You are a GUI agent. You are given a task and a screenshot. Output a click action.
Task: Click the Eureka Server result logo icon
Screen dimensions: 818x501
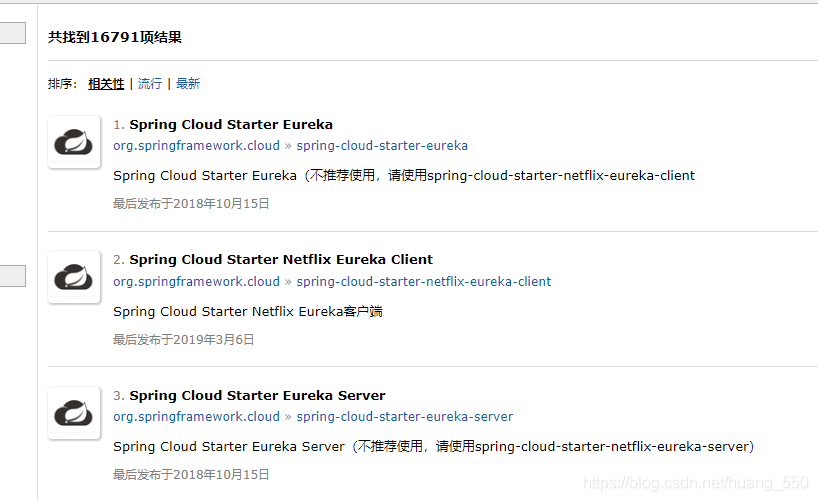click(x=74, y=412)
